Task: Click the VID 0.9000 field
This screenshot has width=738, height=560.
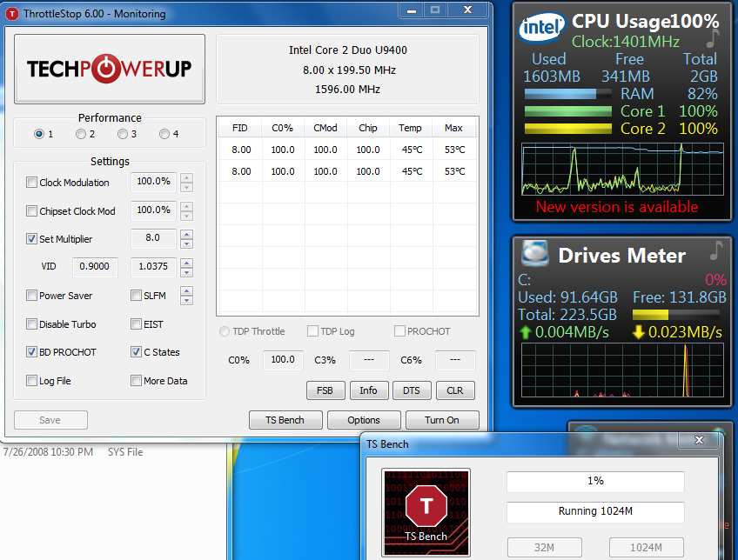Action: tap(95, 267)
